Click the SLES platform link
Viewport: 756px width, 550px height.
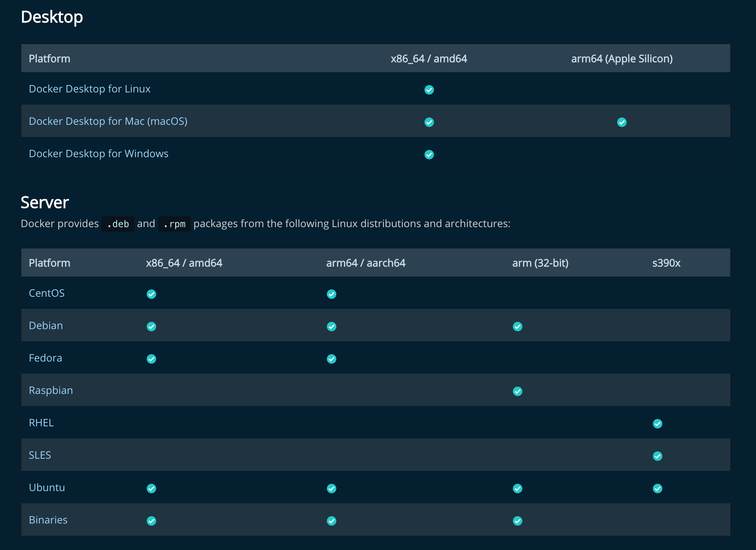pyautogui.click(x=40, y=455)
